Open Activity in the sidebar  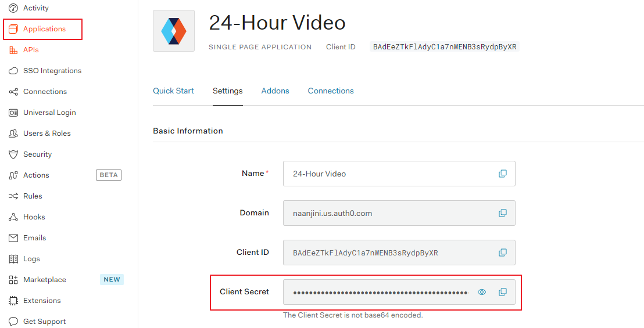pyautogui.click(x=35, y=8)
